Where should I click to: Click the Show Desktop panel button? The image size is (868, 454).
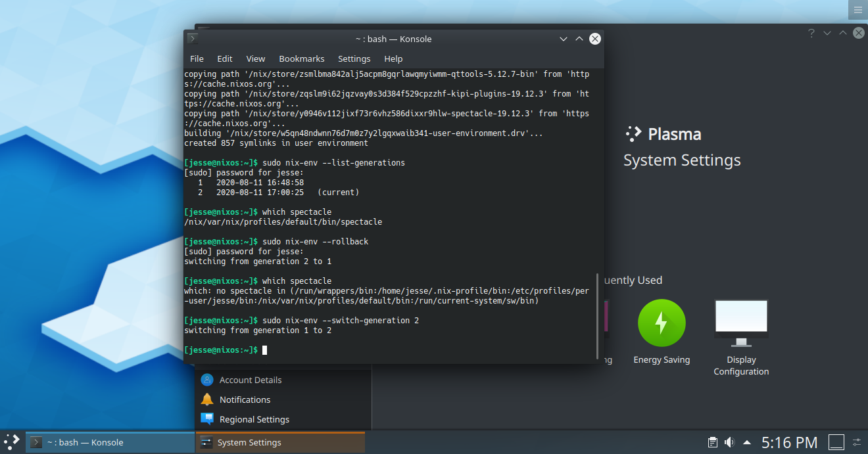pyautogui.click(x=836, y=442)
